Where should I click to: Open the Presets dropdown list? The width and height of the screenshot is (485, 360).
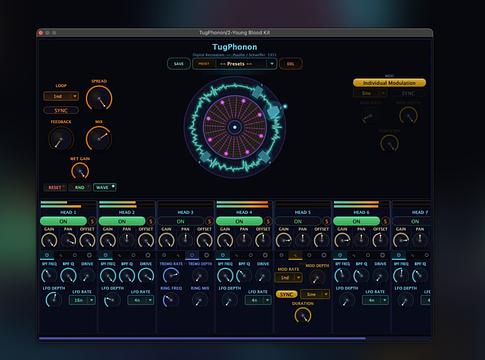pos(247,64)
